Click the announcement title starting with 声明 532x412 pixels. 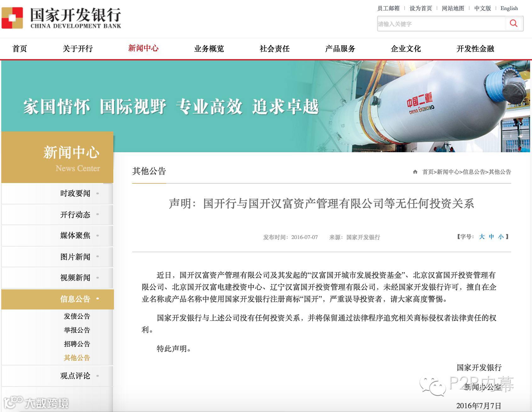point(321,204)
